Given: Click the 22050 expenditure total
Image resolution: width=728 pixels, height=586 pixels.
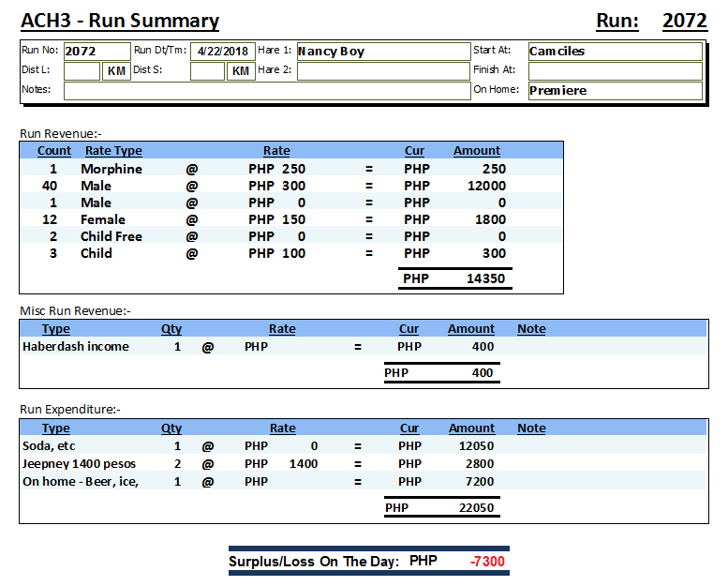Looking at the screenshot, I should click(475, 508).
